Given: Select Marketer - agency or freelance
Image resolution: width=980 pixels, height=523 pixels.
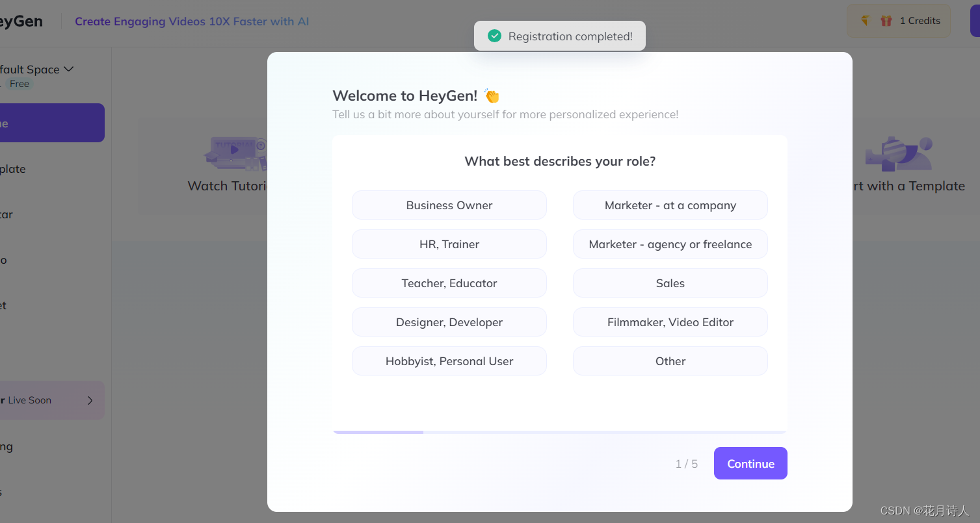Looking at the screenshot, I should [670, 244].
